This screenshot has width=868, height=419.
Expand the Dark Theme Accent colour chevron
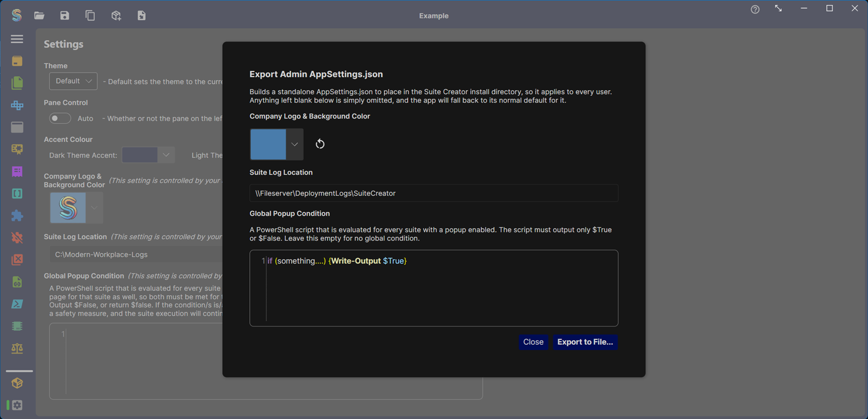(x=166, y=155)
